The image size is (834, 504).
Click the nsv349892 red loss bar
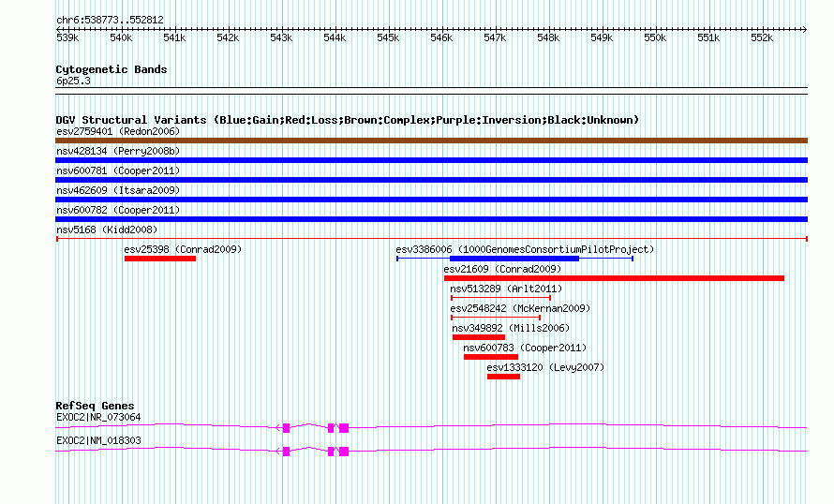[479, 337]
